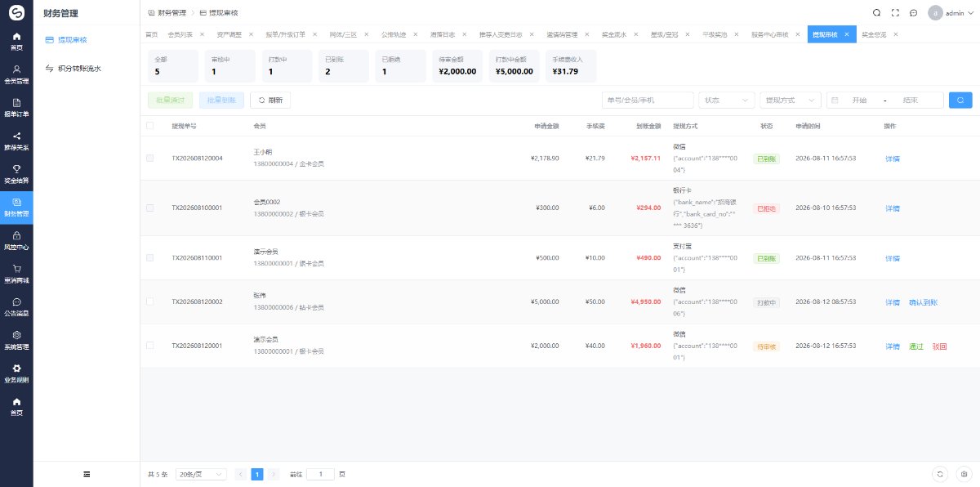
Task: Open 详情 for withdrawal TX202608100001
Action: (x=892, y=208)
